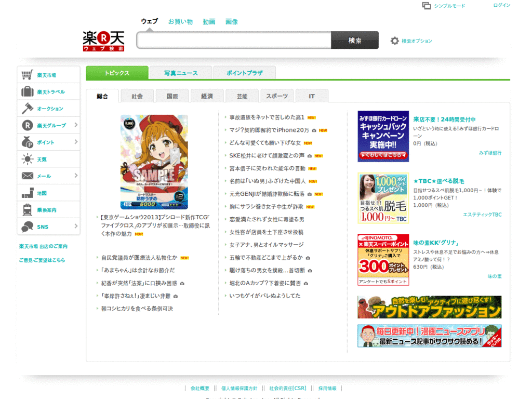Screen dimensions: 532x399
Task: Click the 漫画ニュースアプリ banner
Action: (x=429, y=336)
